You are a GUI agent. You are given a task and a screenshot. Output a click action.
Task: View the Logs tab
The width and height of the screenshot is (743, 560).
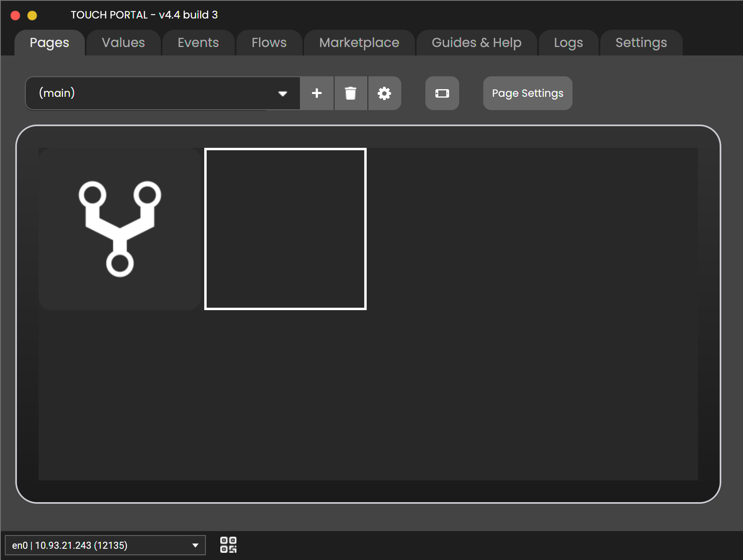(568, 43)
